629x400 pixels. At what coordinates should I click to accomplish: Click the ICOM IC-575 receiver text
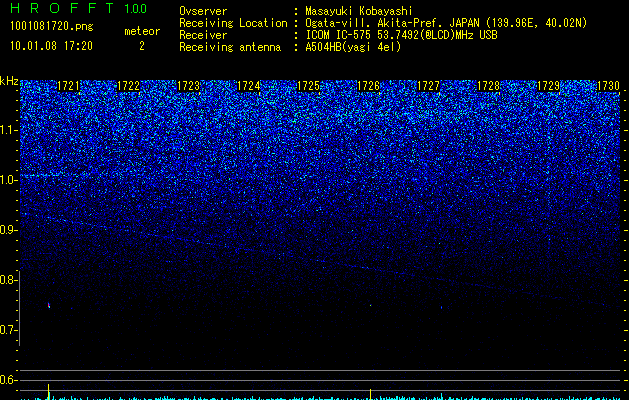(x=401, y=35)
